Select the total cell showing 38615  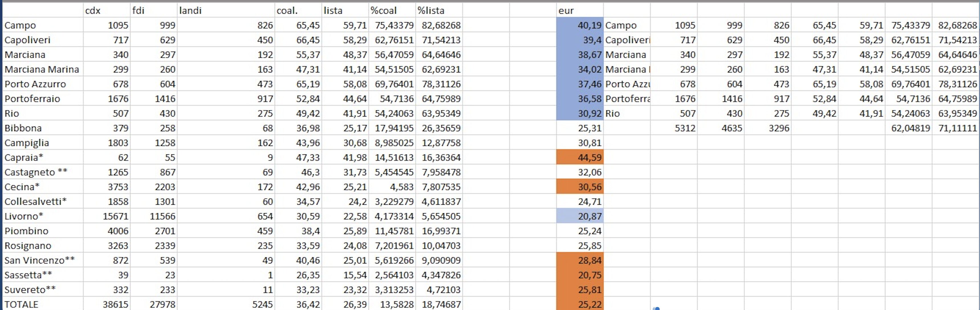tap(107, 304)
